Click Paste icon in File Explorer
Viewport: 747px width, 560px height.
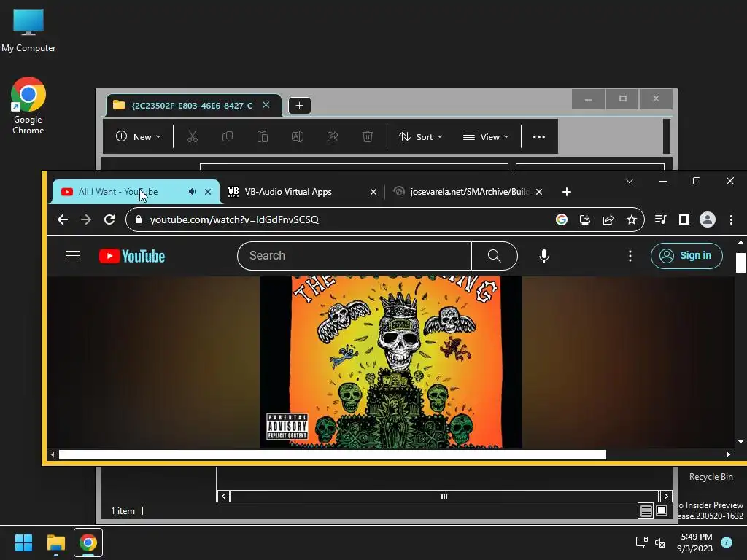(263, 136)
